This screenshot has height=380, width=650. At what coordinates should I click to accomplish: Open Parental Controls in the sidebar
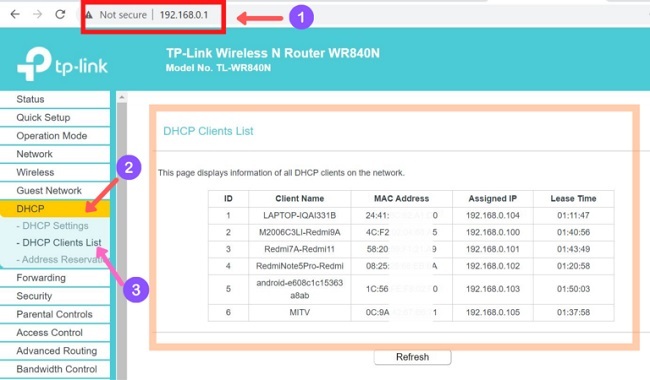click(55, 315)
